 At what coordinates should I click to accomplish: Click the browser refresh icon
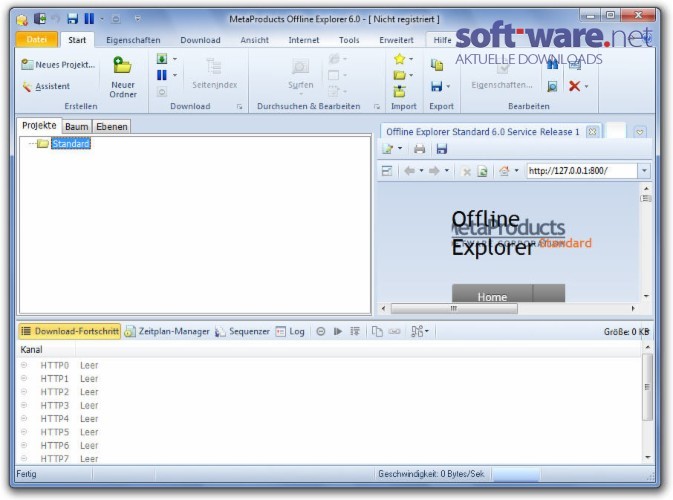pyautogui.click(x=482, y=172)
